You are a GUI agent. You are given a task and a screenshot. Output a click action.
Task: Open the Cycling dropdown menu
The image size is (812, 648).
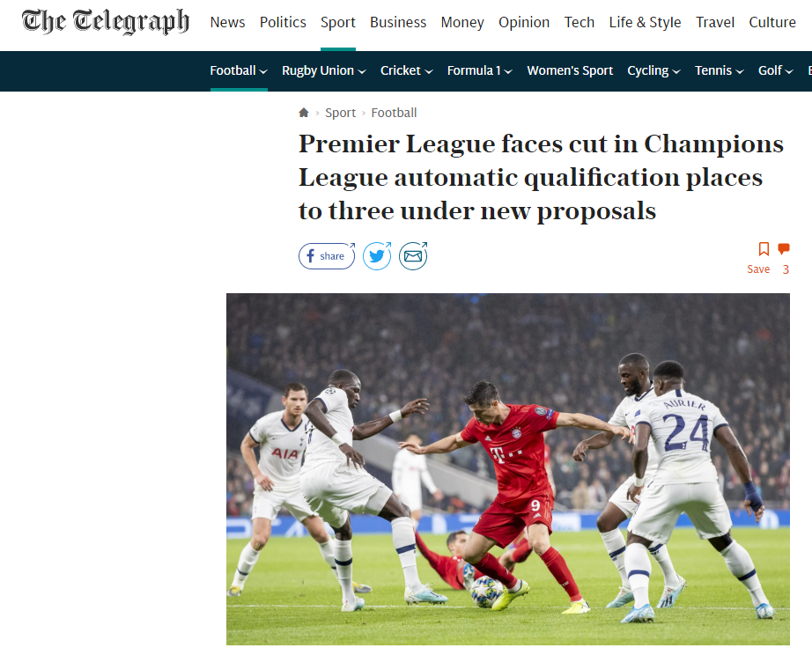[653, 70]
